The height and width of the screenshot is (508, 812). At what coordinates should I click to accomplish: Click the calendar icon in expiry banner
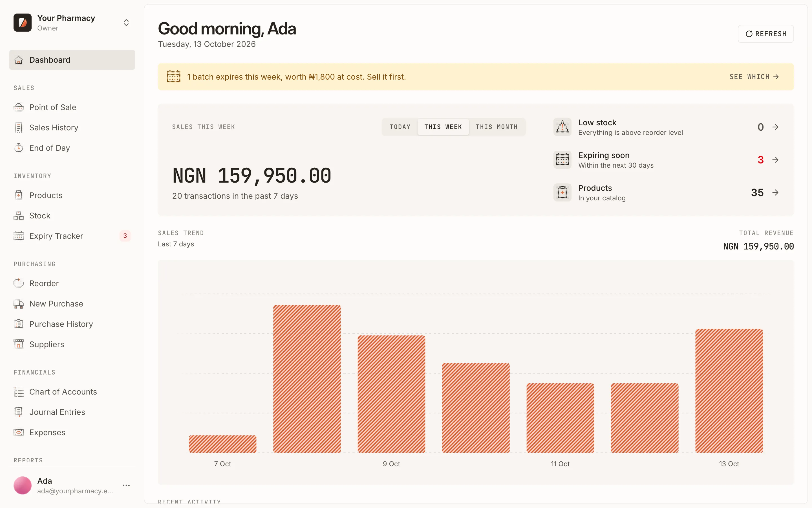(174, 76)
